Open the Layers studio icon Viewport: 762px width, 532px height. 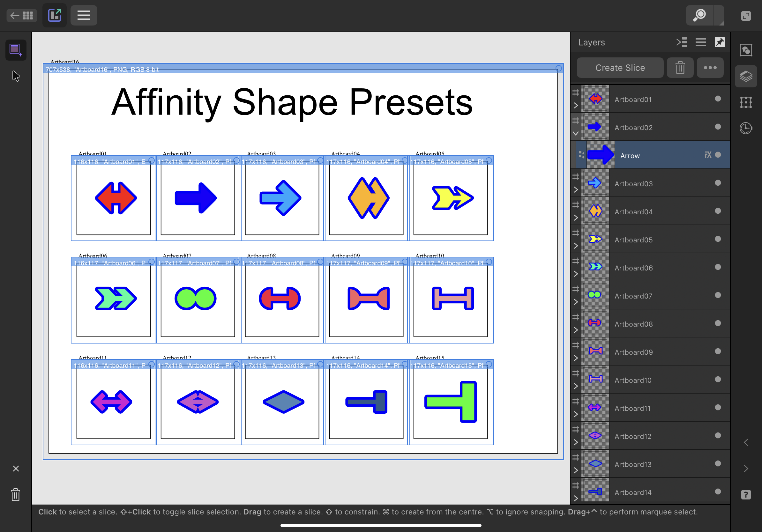(x=746, y=76)
